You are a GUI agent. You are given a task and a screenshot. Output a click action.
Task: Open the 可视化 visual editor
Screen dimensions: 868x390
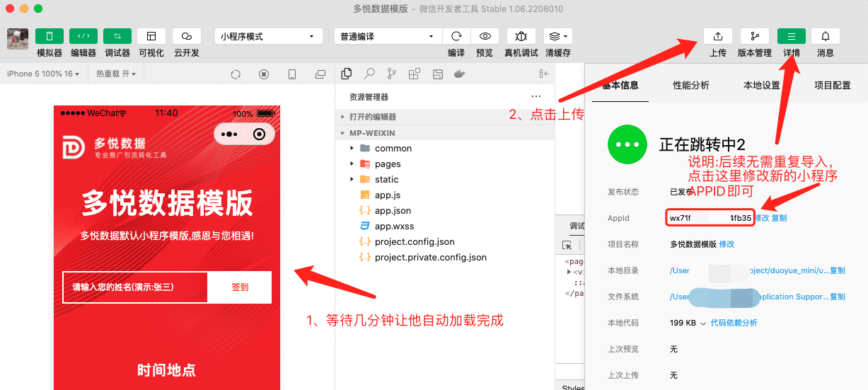[151, 36]
